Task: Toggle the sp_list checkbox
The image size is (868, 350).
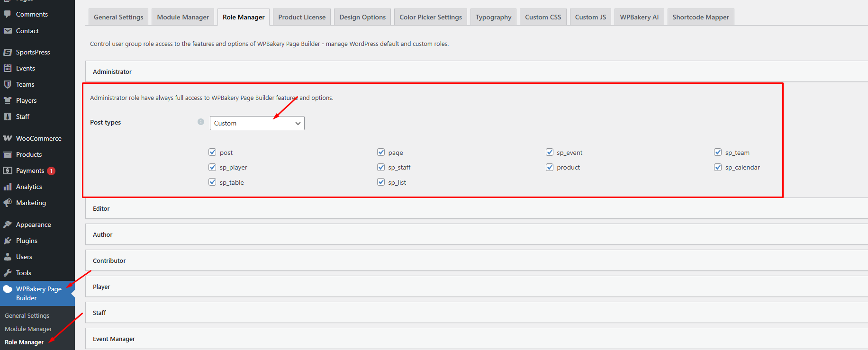Action: 381,182
